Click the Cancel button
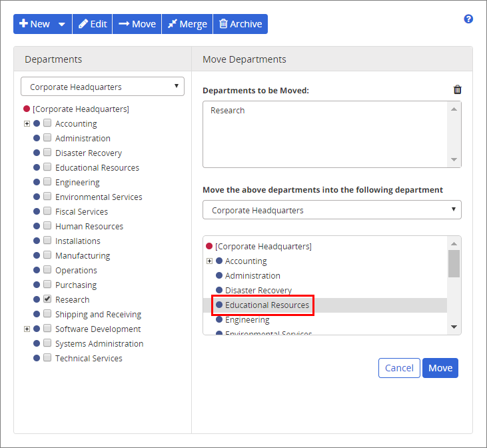 [399, 368]
